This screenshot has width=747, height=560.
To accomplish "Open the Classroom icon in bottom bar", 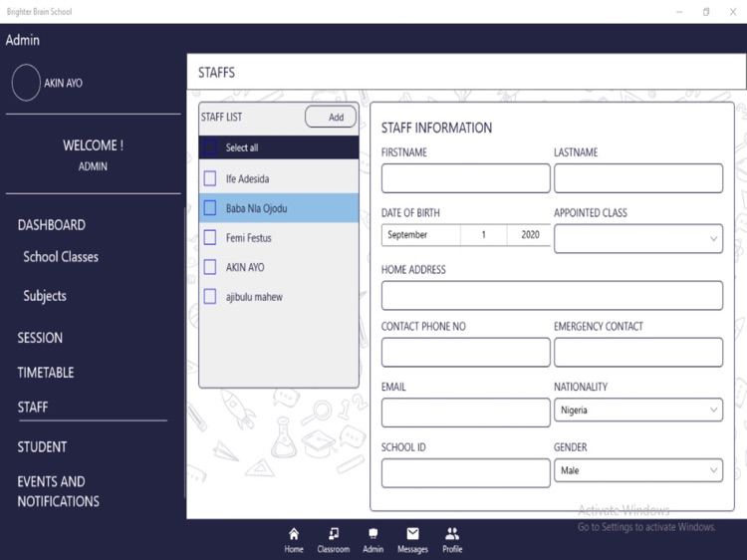I will pyautogui.click(x=334, y=535).
